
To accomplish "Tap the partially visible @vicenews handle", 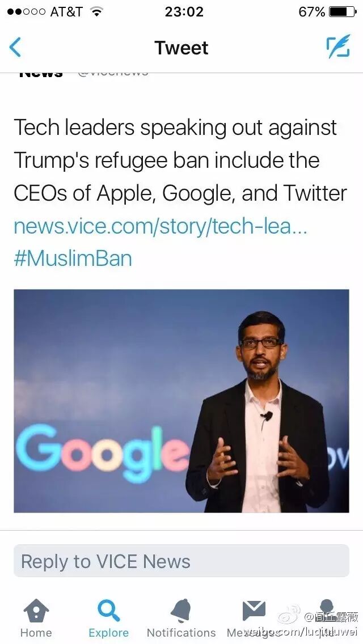I will [x=113, y=73].
